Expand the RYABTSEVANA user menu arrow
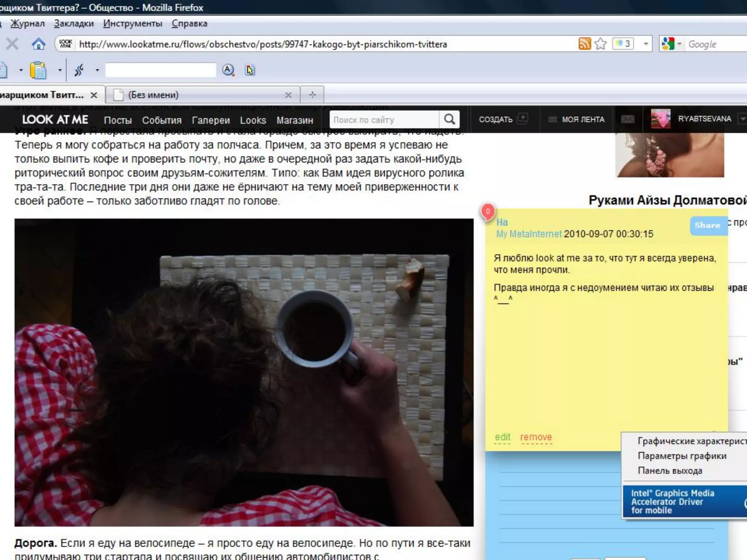 click(x=743, y=119)
